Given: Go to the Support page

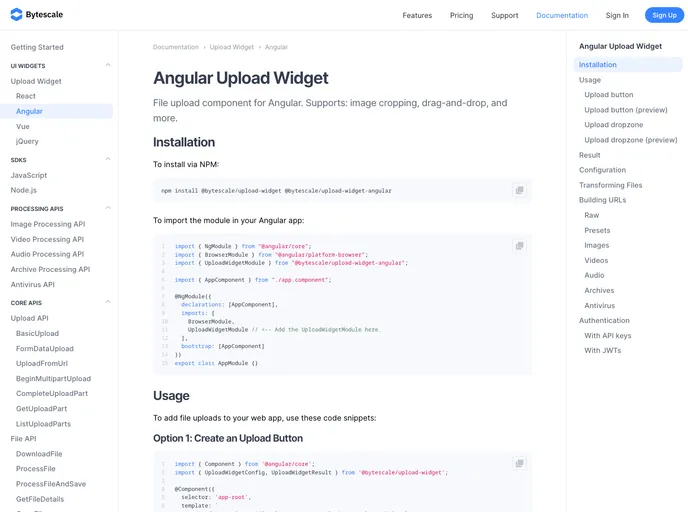Looking at the screenshot, I should (x=505, y=15).
